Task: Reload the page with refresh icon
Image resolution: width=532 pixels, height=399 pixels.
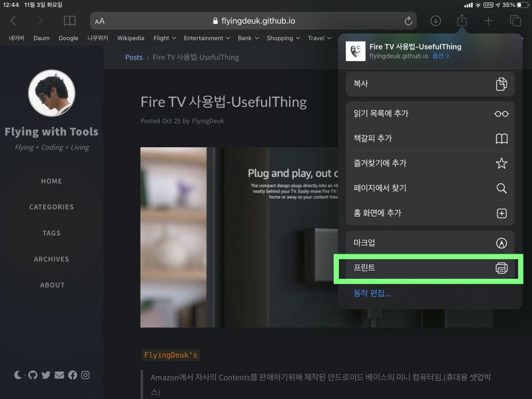Action: [408, 21]
